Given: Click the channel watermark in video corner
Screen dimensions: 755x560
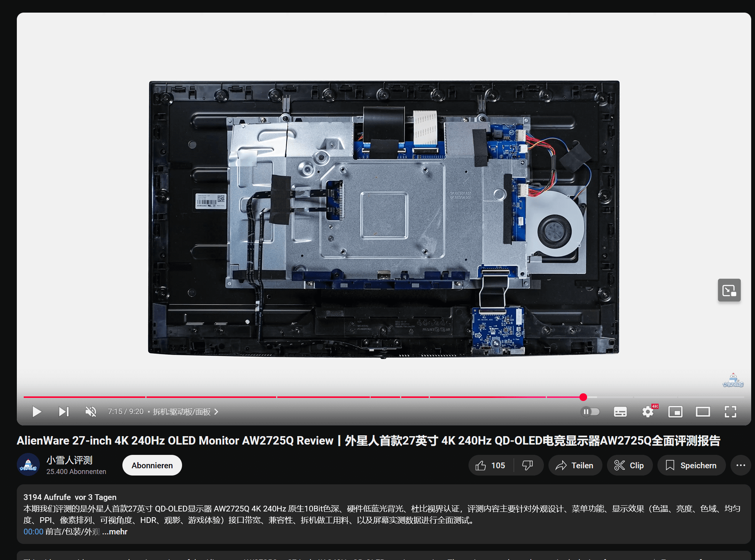Looking at the screenshot, I should pos(733,380).
